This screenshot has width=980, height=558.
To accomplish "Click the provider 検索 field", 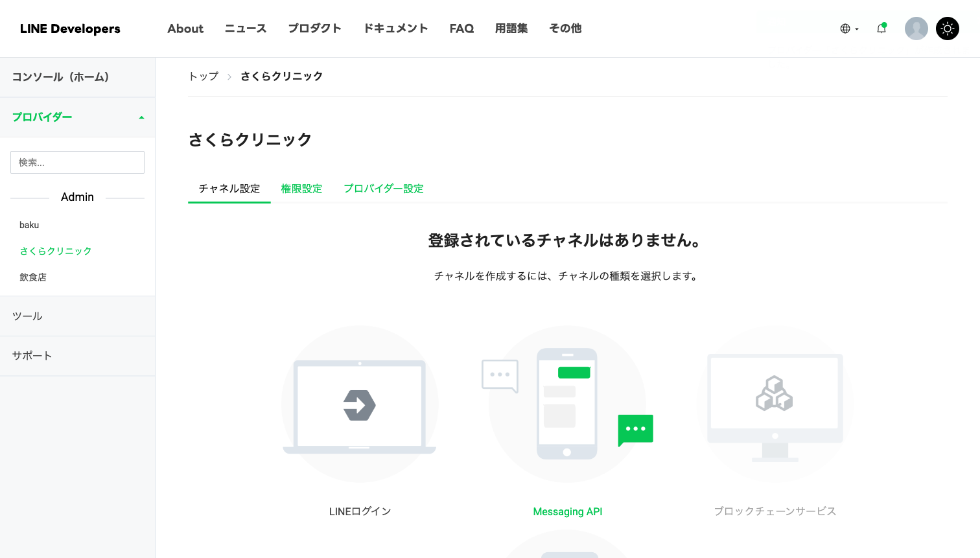I will (77, 162).
